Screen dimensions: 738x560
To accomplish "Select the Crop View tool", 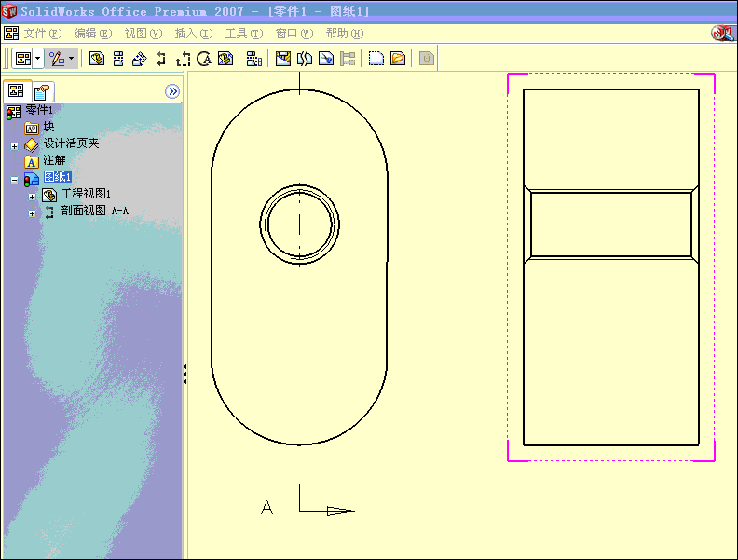I will click(x=326, y=59).
